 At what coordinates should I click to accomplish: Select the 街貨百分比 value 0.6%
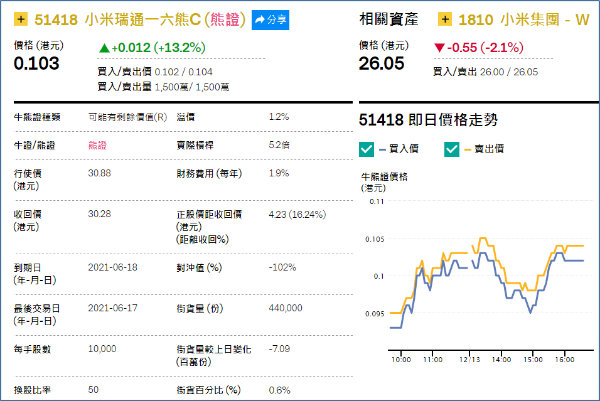click(x=279, y=390)
